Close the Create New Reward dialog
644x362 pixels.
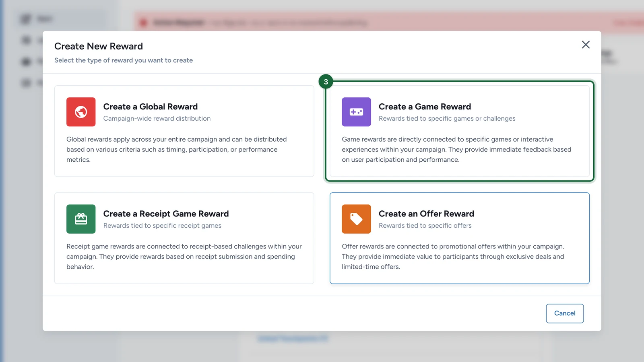(586, 45)
